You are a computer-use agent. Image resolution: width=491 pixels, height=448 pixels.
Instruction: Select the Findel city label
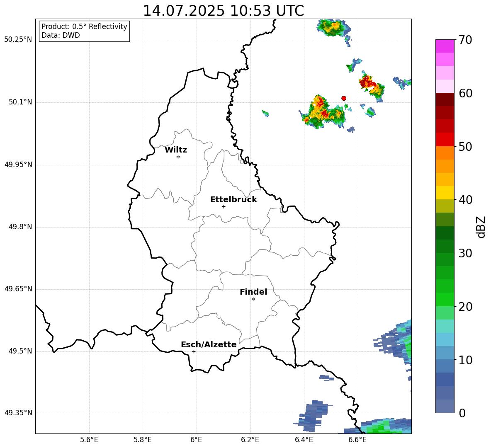pos(253,292)
